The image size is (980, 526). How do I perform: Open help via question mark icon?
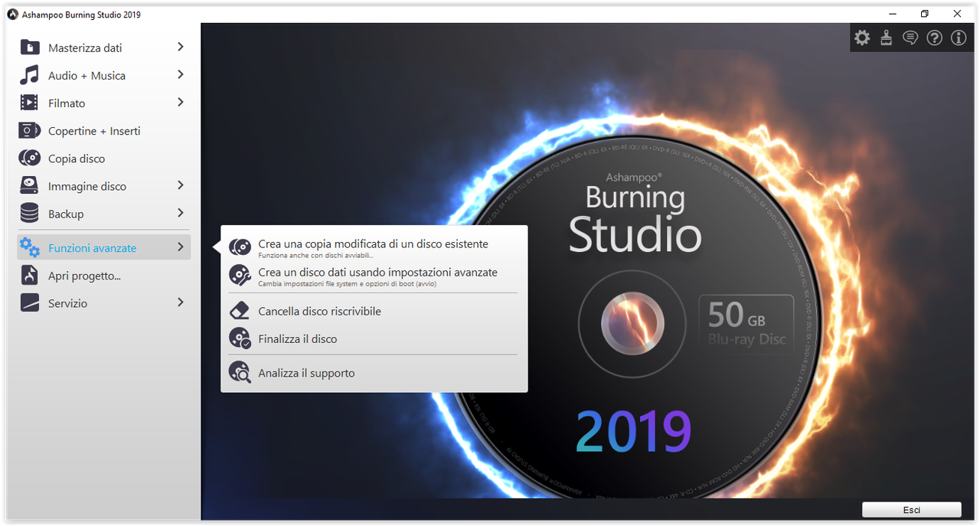[934, 38]
